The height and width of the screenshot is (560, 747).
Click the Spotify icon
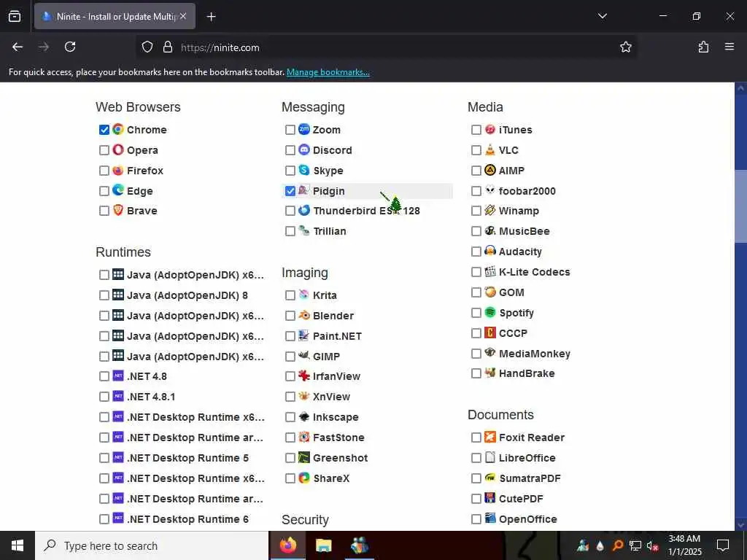(490, 312)
